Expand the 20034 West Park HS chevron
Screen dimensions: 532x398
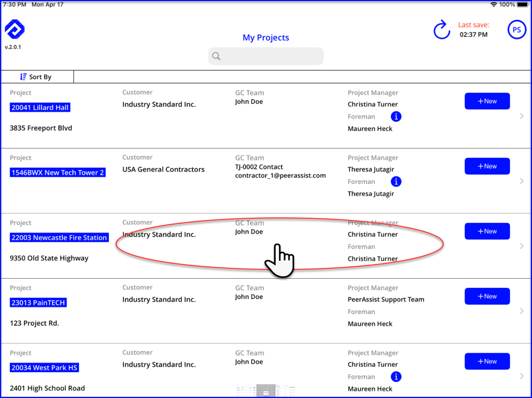[522, 376]
